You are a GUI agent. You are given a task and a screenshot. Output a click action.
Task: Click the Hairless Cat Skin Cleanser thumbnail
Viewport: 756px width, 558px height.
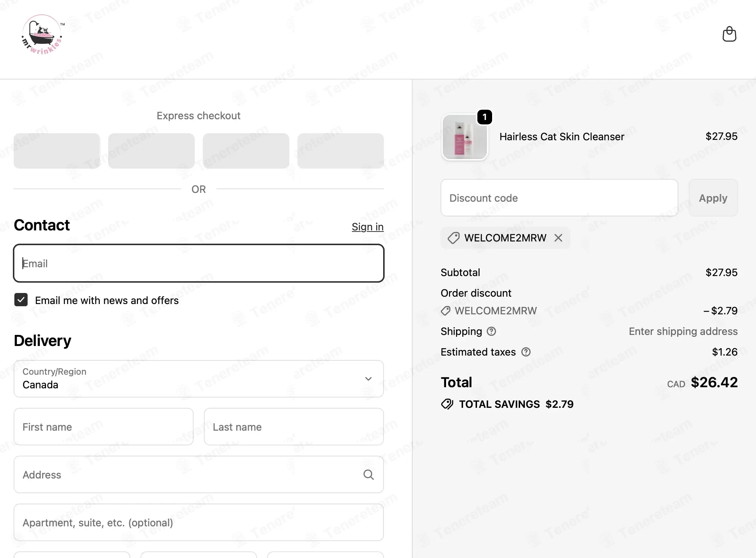click(x=464, y=137)
